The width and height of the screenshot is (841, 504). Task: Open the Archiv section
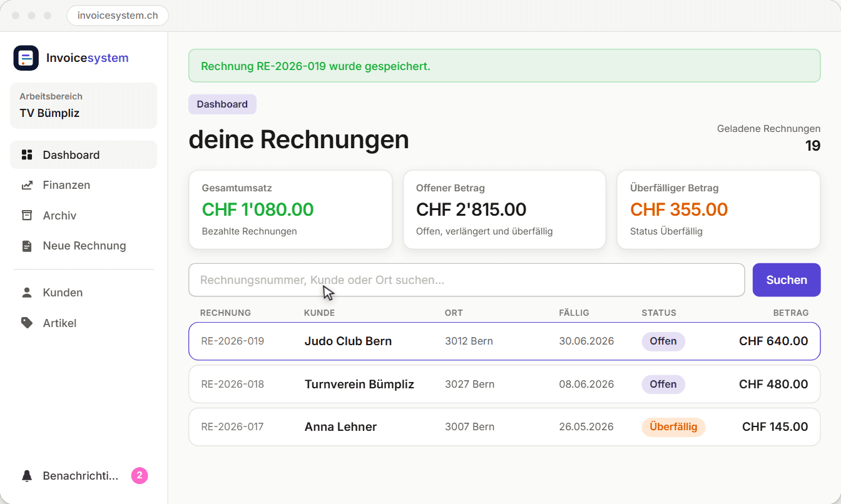84,216
